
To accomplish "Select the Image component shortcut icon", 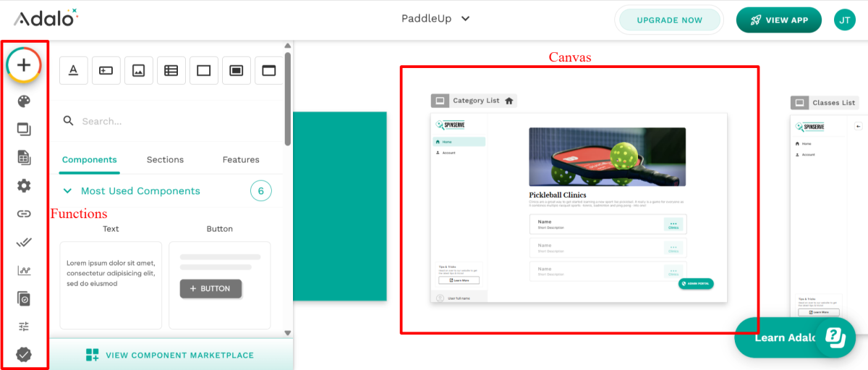I will 138,70.
